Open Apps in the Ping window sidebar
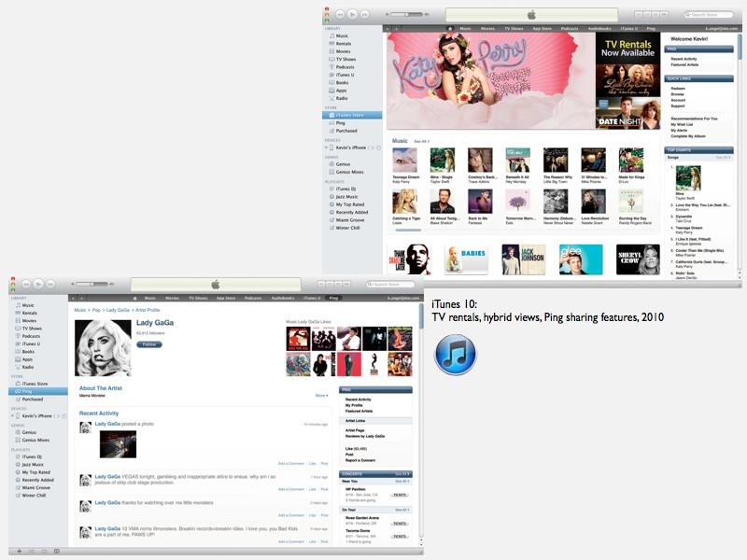The width and height of the screenshot is (747, 560). point(27,359)
